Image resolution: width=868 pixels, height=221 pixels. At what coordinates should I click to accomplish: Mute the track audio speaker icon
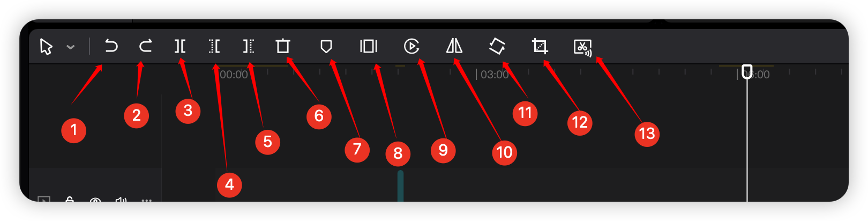[x=121, y=200]
